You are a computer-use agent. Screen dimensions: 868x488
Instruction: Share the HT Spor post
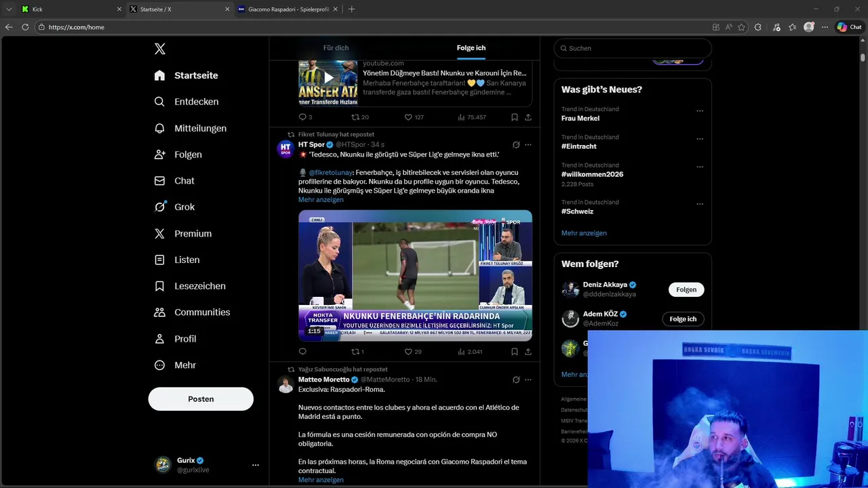[528, 352]
